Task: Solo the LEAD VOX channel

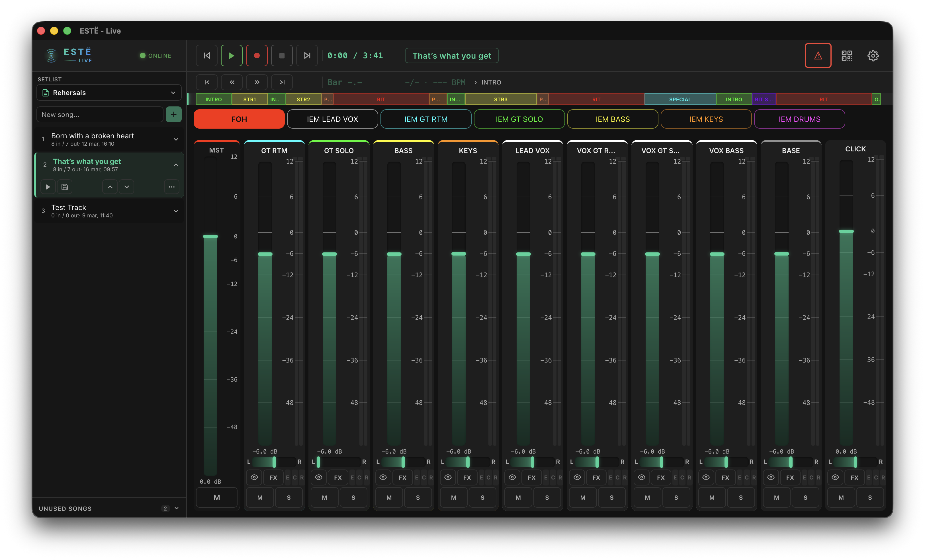Action: (x=547, y=497)
